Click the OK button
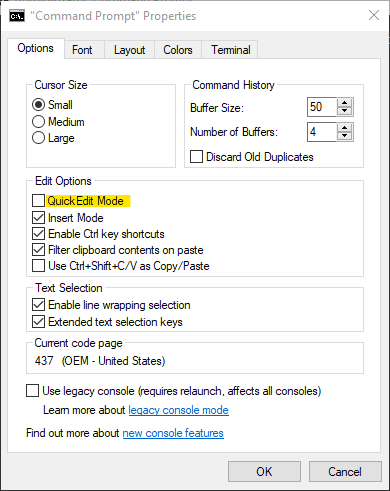390x491 pixels. click(264, 472)
